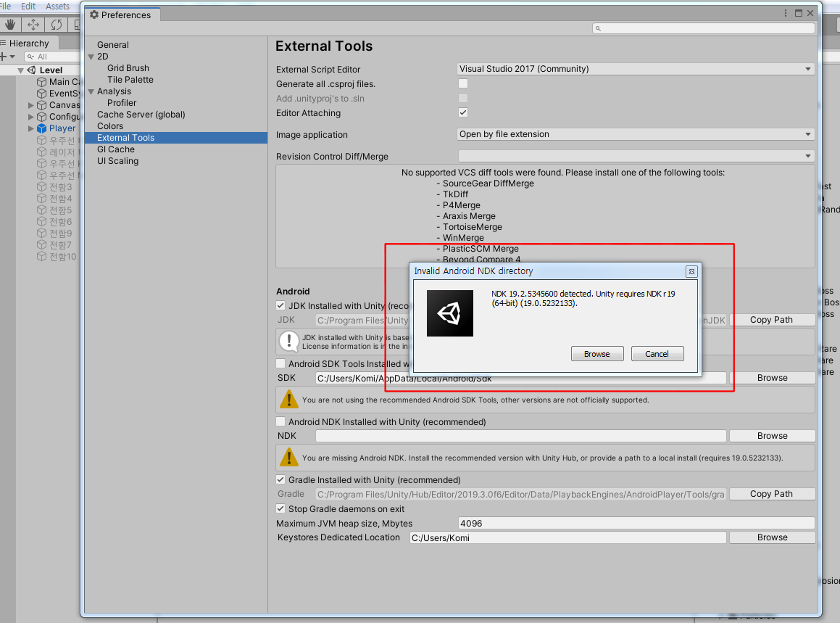Select Tile Palette under 2D

[x=130, y=80]
